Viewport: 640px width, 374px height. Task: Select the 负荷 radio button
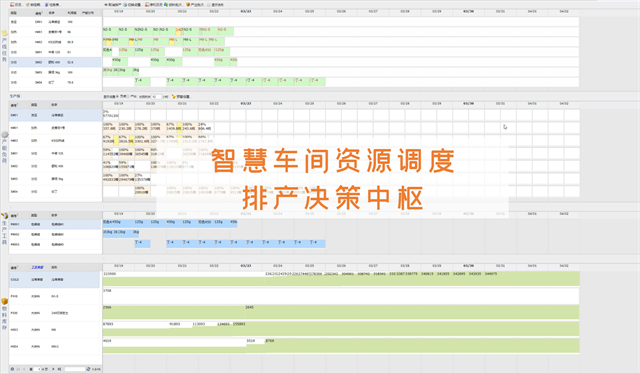[118, 97]
